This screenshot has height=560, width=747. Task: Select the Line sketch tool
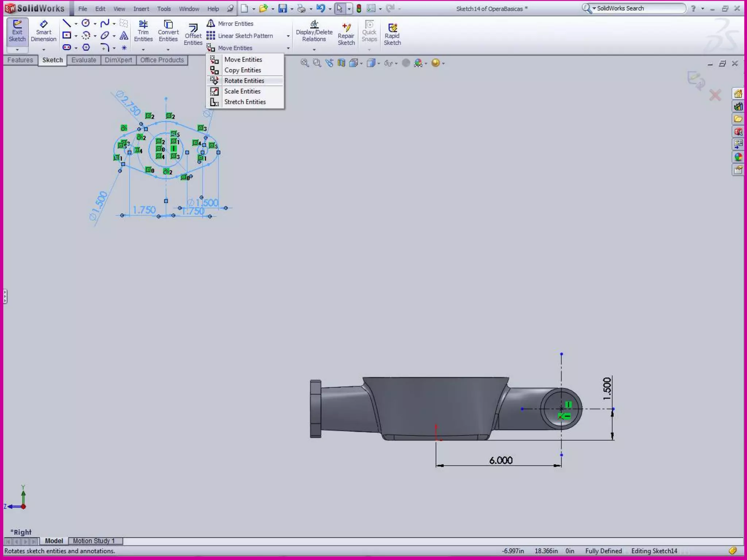[66, 23]
